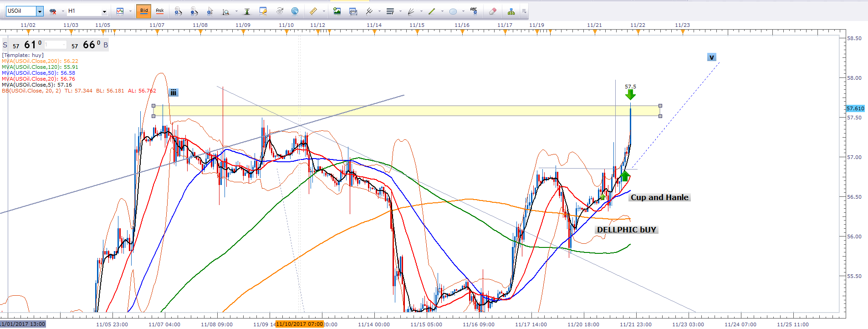Click the wave 'iii' label on chart
The image size is (868, 329).
[173, 93]
